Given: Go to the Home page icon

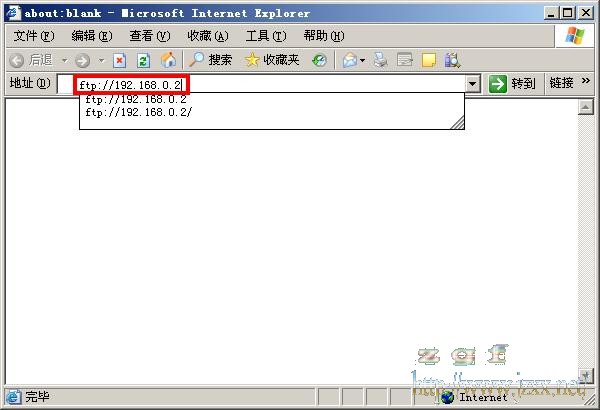Looking at the screenshot, I should coord(168,60).
